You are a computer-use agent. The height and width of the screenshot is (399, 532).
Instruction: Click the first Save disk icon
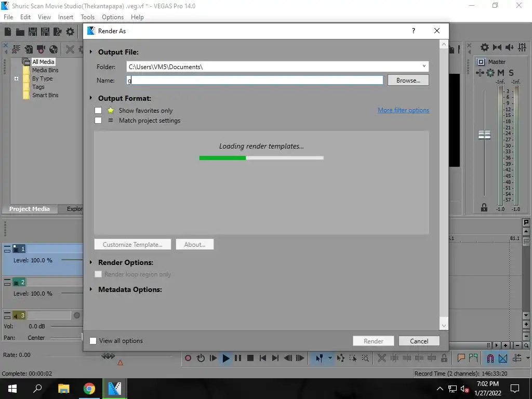coord(33,32)
